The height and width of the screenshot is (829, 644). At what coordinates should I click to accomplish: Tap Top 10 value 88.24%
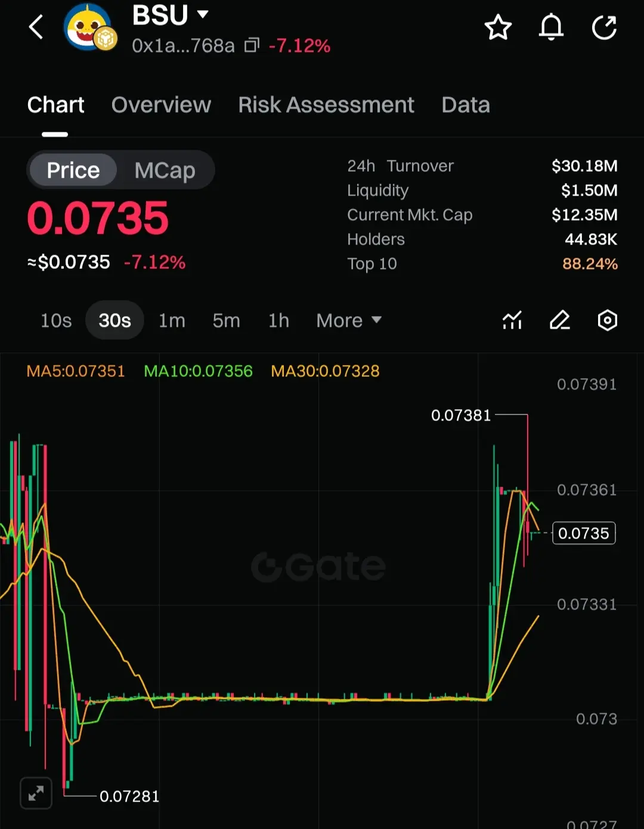[590, 264]
